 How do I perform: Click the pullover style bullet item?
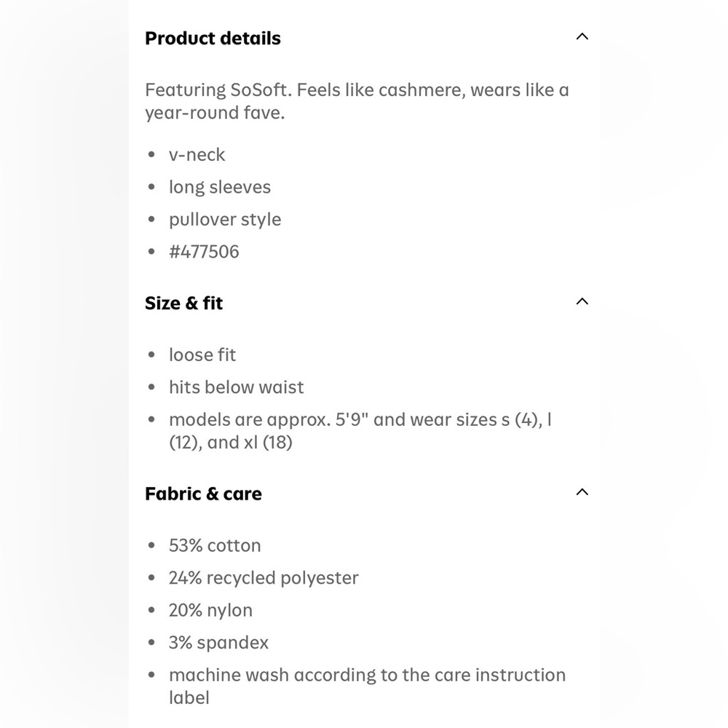pos(225,220)
